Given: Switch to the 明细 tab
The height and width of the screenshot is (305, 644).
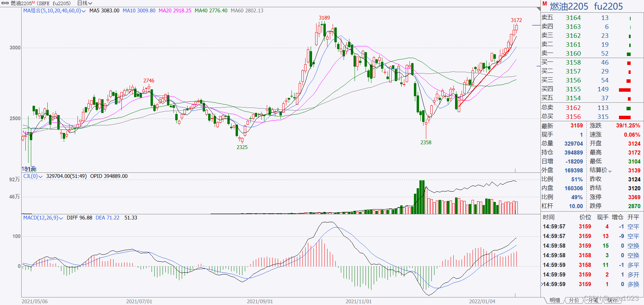Looking at the screenshot, I should point(554,300).
